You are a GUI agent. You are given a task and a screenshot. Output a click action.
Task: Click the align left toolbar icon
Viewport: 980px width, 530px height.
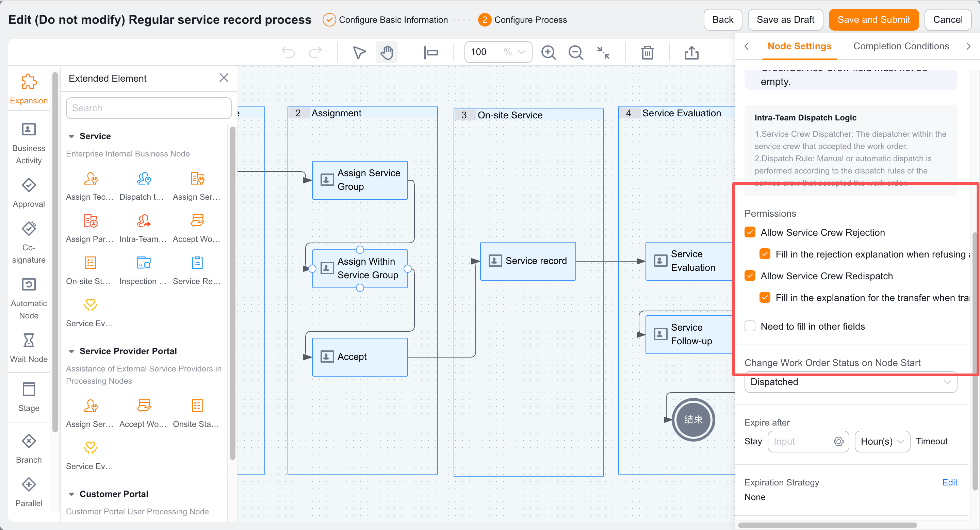point(431,52)
